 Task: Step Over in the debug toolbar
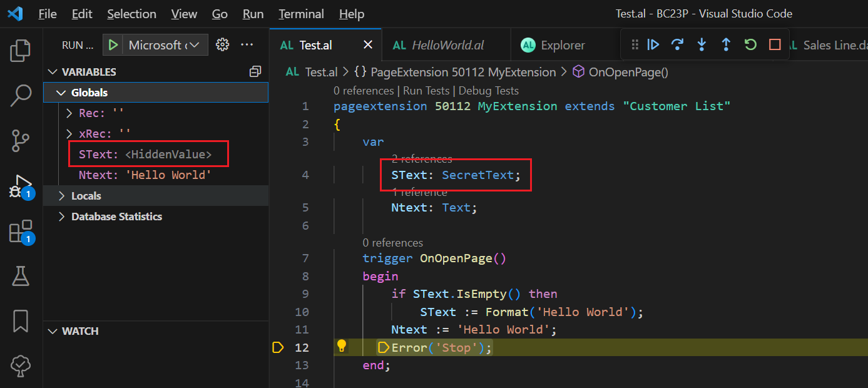point(677,44)
